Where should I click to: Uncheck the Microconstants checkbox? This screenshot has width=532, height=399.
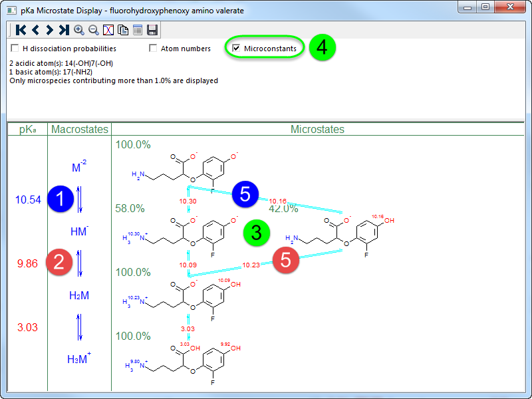pos(236,48)
